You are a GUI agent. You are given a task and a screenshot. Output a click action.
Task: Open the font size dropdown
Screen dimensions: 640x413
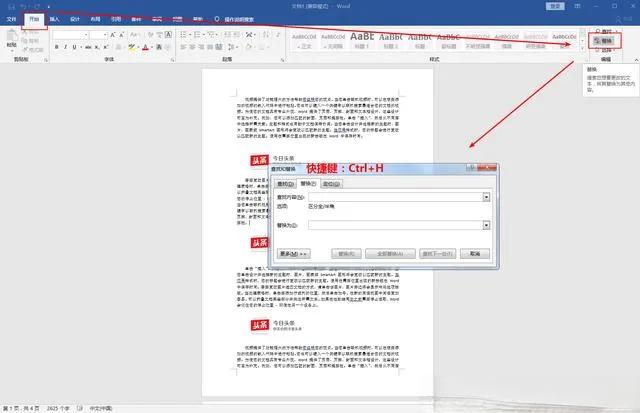coord(105,35)
